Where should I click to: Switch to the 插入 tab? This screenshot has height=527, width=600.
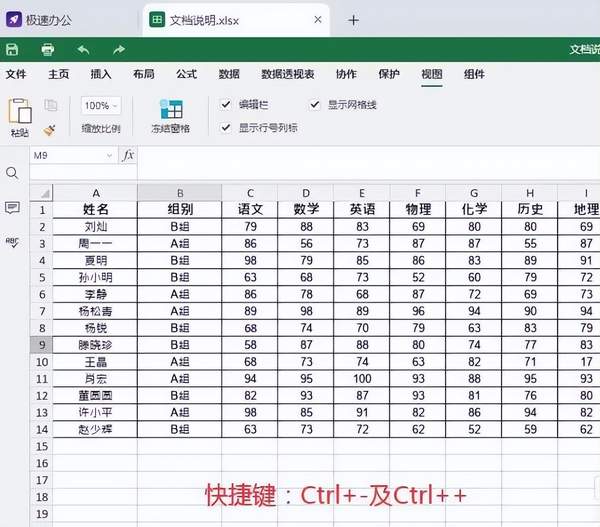101,74
